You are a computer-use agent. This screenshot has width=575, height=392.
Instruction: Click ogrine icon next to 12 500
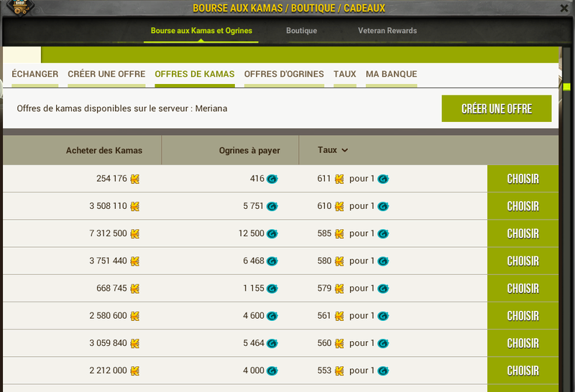click(272, 234)
